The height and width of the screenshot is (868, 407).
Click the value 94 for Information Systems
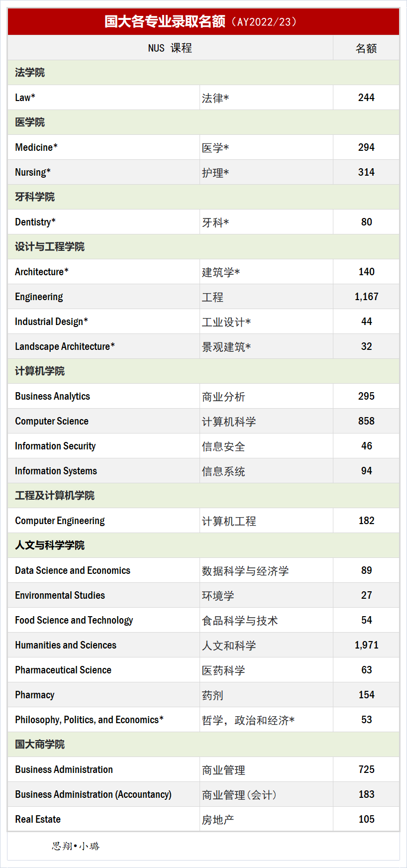coord(367,471)
